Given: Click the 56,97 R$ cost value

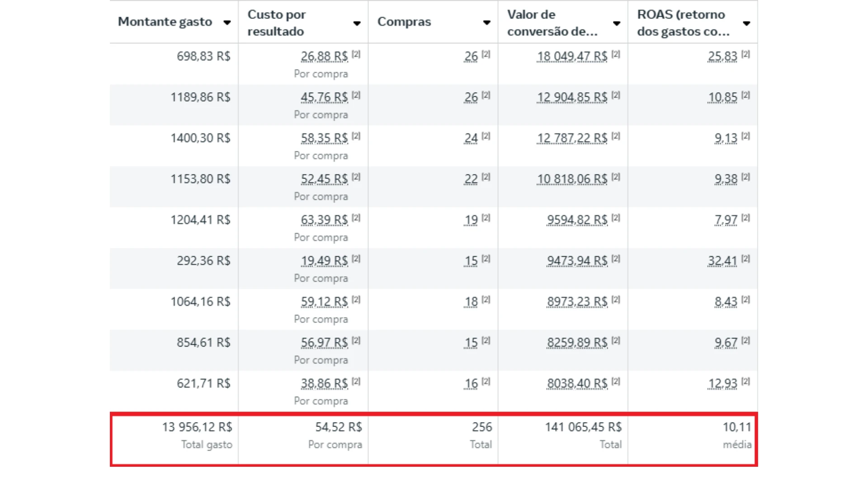Looking at the screenshot, I should coord(324,343).
